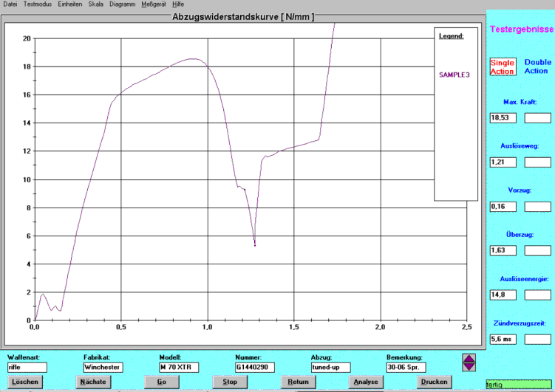Select Double Action mode
Viewport: 555px width, 392px height.
coord(538,66)
